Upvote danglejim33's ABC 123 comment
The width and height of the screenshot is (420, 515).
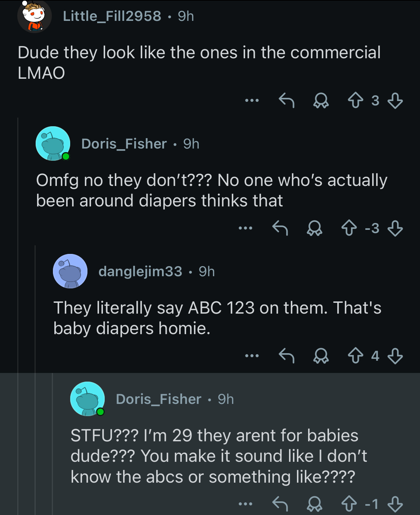point(355,356)
